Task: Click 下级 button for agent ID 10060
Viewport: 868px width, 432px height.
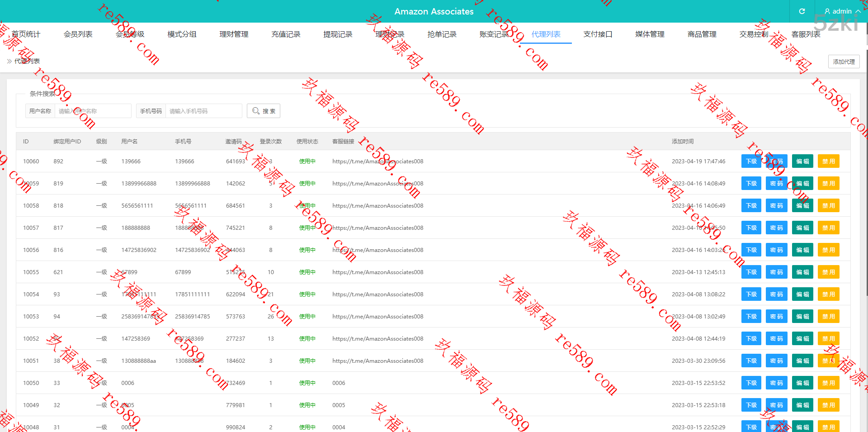Action: tap(751, 161)
